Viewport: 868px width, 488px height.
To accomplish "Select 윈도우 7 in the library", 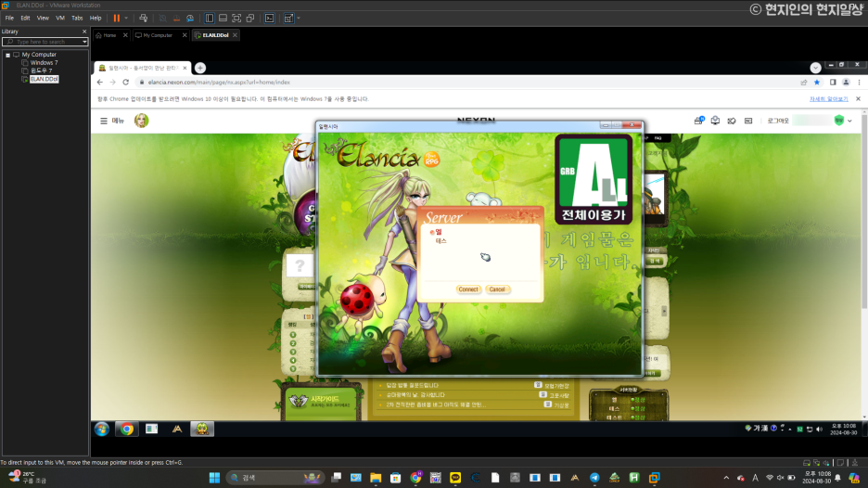I will [x=41, y=71].
